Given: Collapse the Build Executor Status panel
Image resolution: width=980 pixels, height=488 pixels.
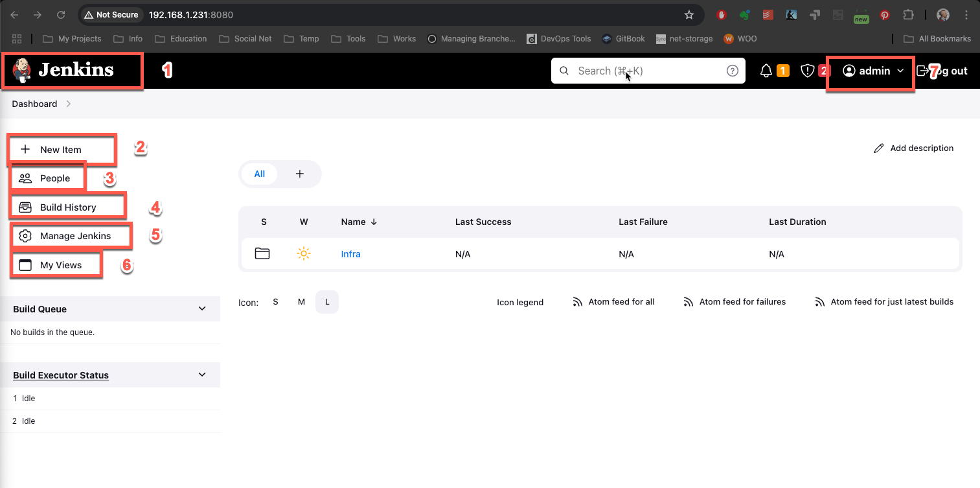Looking at the screenshot, I should point(202,375).
